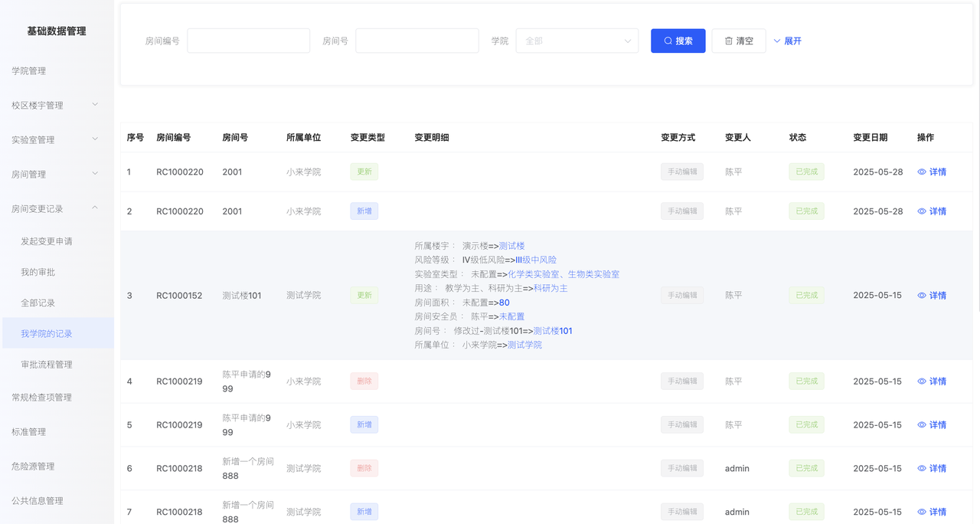
Task: Focus the 房间编号 input field
Action: [x=249, y=41]
